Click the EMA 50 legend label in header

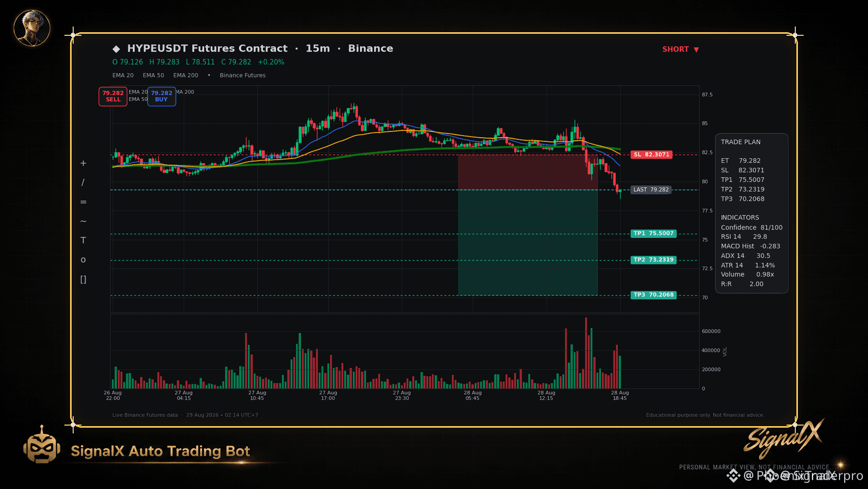pyautogui.click(x=154, y=75)
